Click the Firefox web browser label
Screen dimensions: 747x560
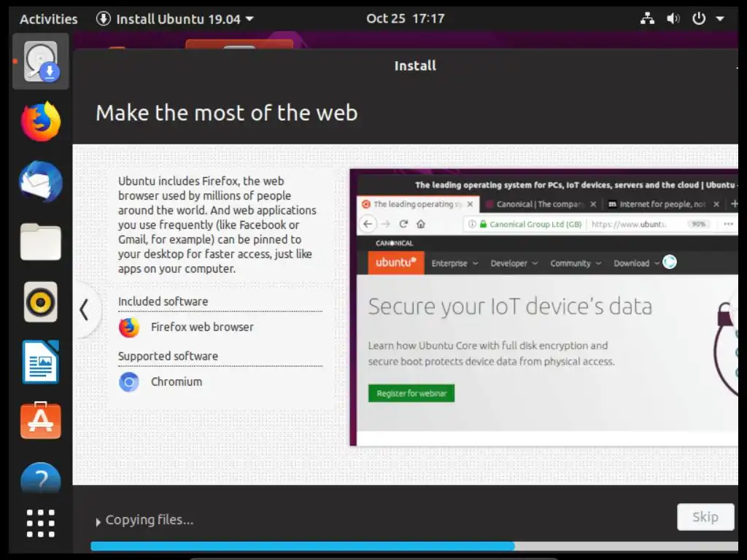(x=202, y=327)
